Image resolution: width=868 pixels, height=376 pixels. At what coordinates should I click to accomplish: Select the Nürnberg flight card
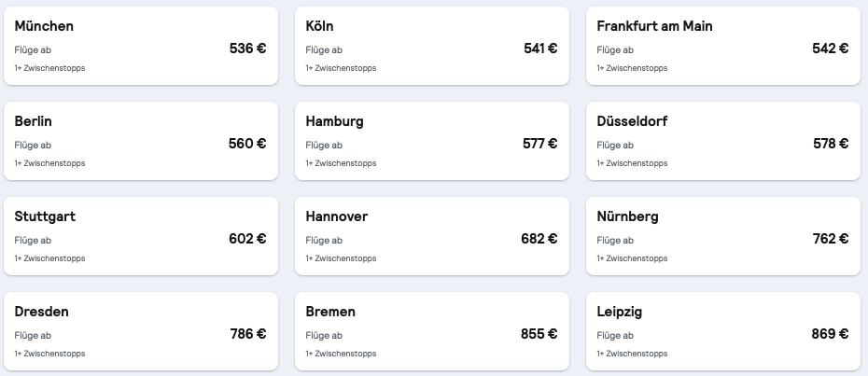pos(722,237)
